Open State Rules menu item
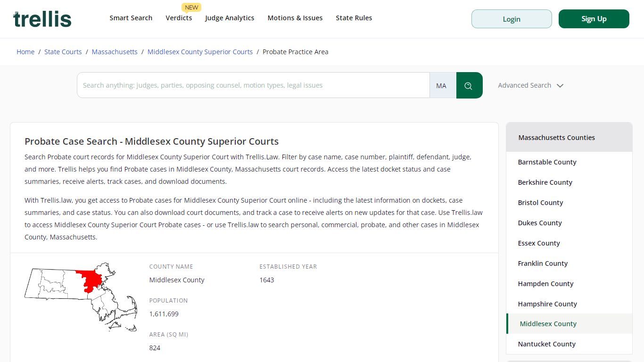 coord(354,18)
